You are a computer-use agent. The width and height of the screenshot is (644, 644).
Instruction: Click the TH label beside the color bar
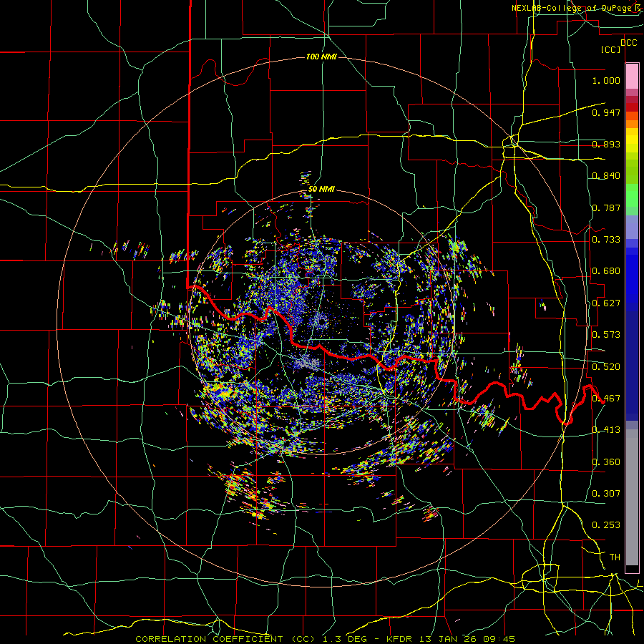[615, 557]
